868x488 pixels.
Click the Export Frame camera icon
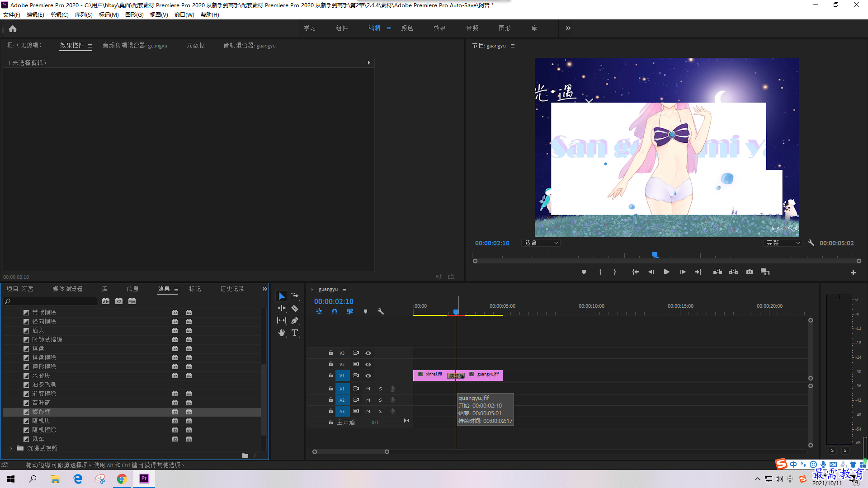[750, 272]
